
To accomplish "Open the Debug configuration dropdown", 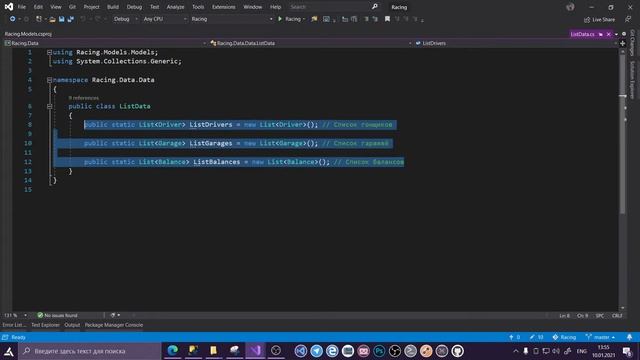I will pos(125,19).
